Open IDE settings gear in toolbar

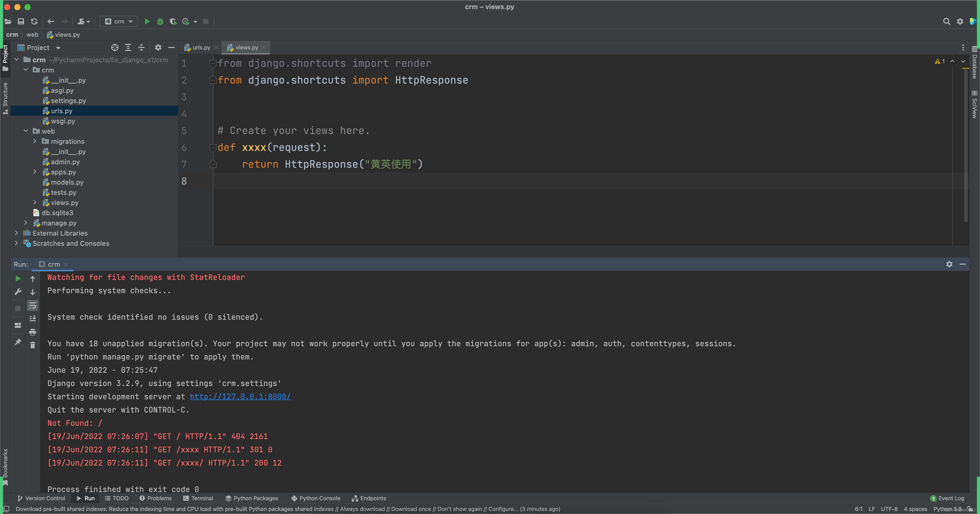960,22
